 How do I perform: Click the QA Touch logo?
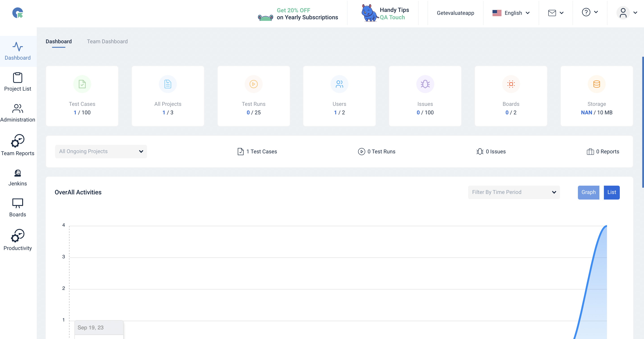(17, 13)
